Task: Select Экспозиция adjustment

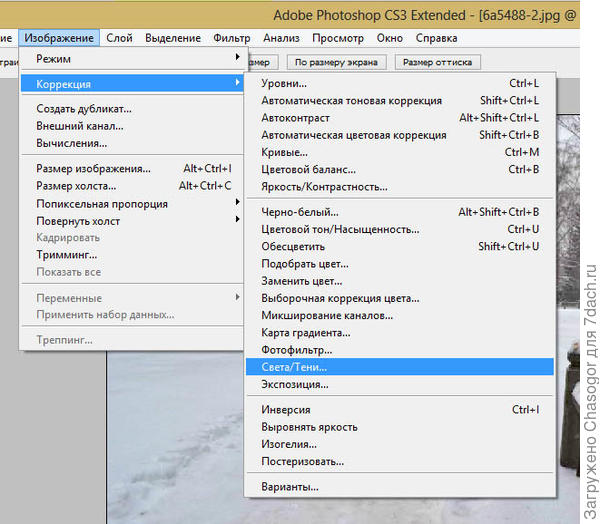Action: pos(295,384)
